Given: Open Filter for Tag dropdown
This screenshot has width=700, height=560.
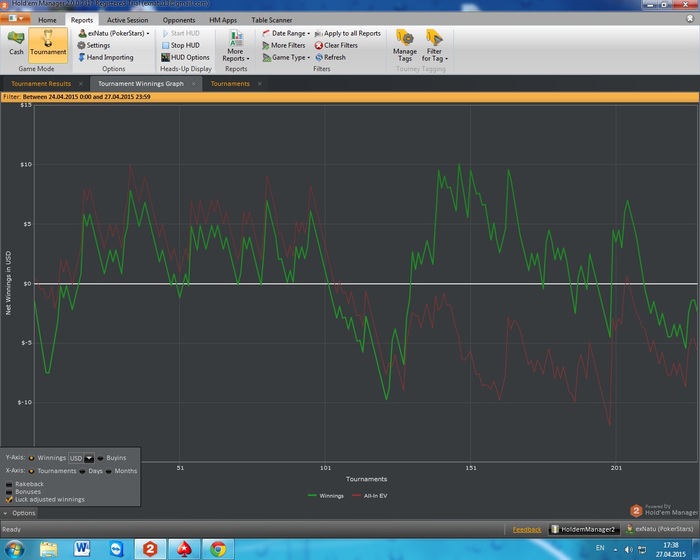Looking at the screenshot, I should [x=434, y=46].
